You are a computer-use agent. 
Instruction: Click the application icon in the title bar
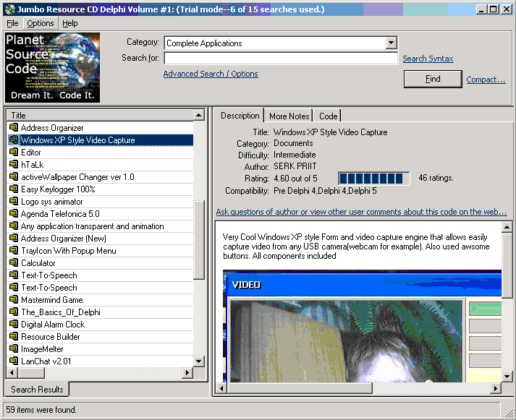[10, 9]
